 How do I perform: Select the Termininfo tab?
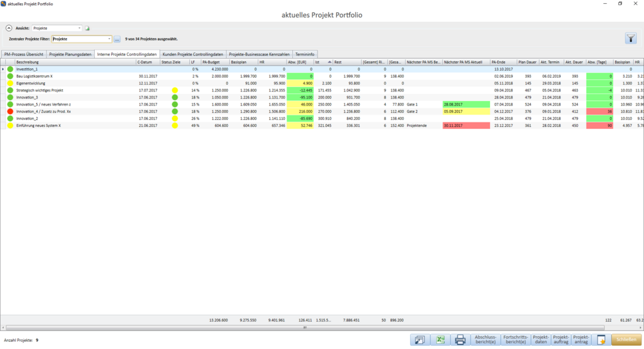305,54
